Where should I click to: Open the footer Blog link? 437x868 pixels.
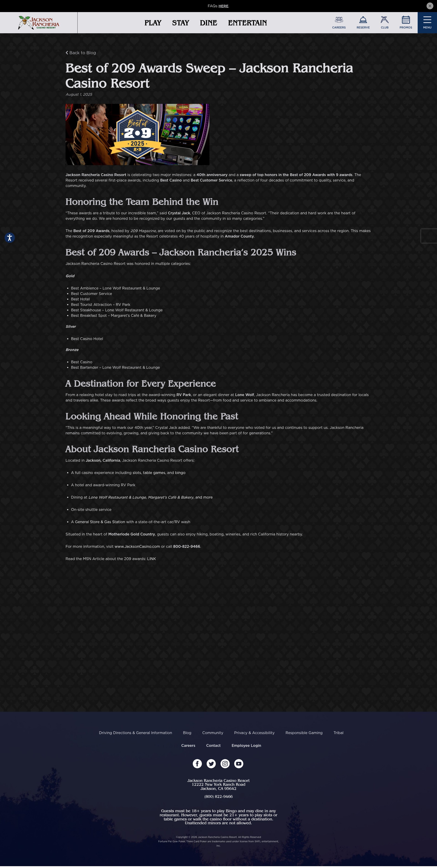tap(187, 732)
